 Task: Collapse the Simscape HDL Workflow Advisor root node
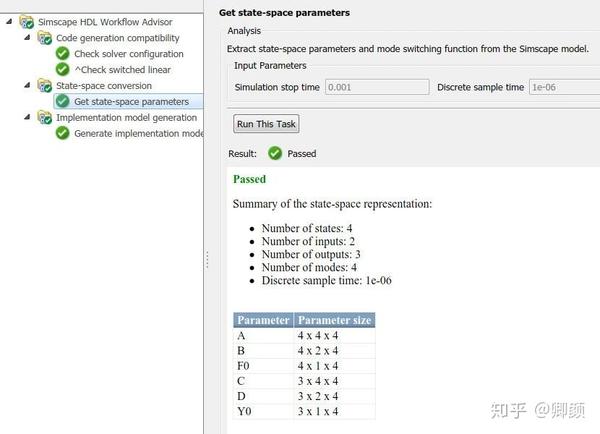9,21
